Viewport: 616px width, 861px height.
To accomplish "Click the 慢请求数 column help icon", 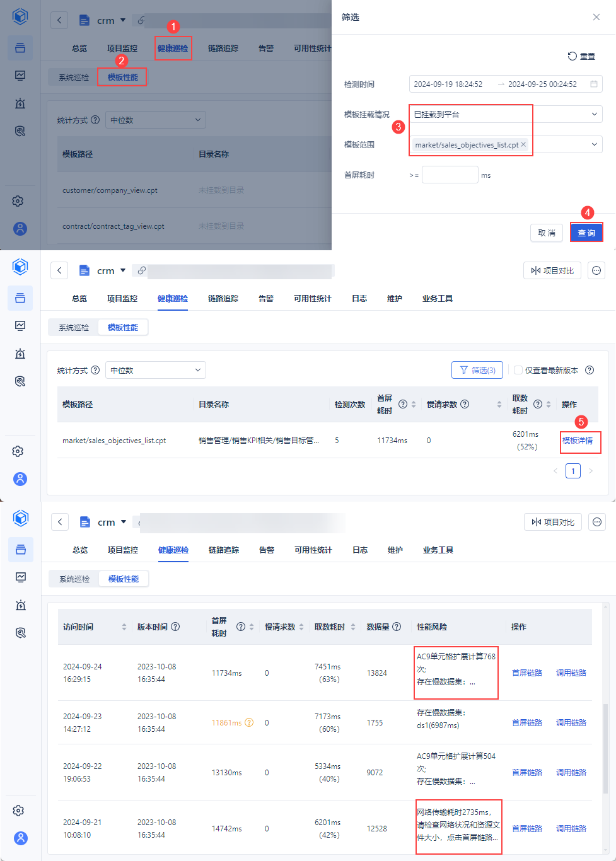I will point(465,404).
